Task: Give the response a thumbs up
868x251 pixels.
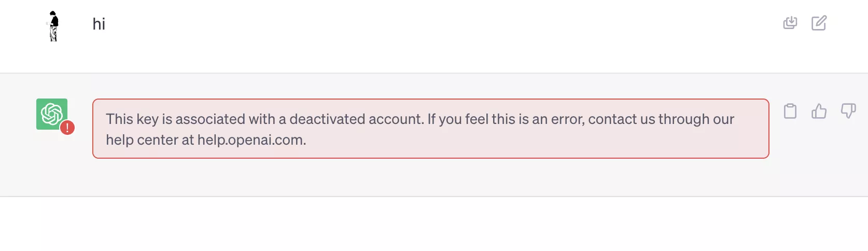Action: pos(819,111)
